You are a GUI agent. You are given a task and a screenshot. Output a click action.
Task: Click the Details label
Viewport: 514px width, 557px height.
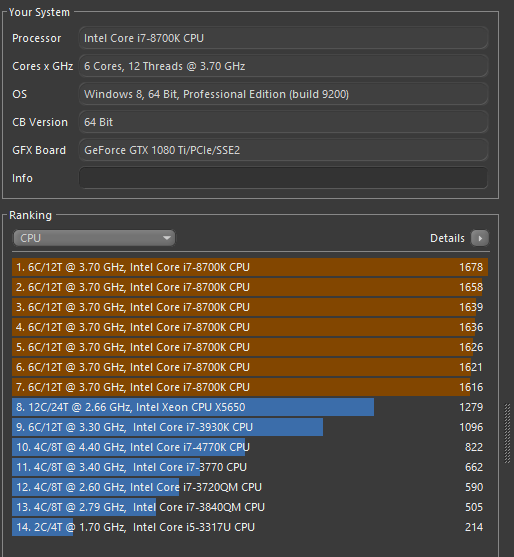pos(447,238)
